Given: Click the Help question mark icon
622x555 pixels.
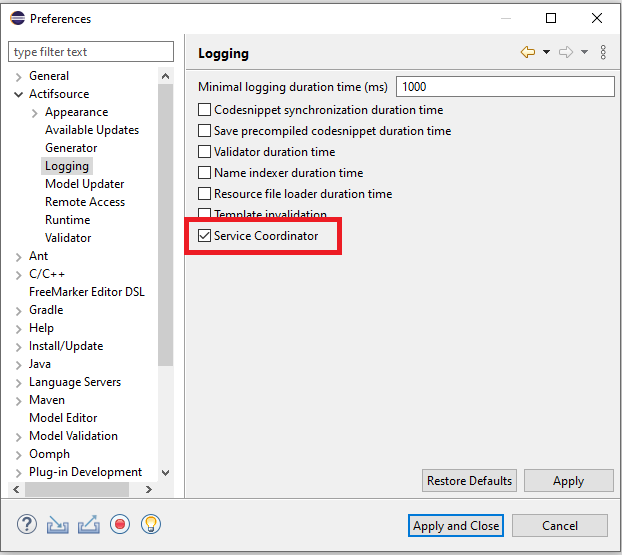Looking at the screenshot, I should click(x=27, y=524).
